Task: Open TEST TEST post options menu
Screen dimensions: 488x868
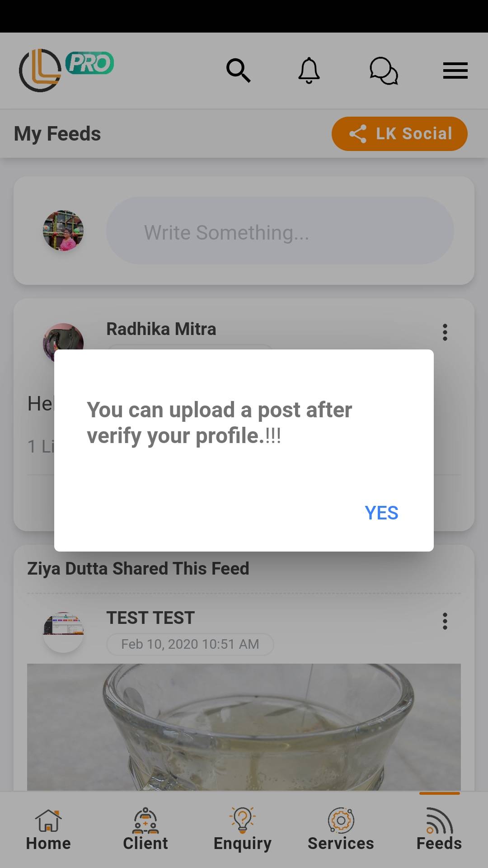Action: [445, 621]
